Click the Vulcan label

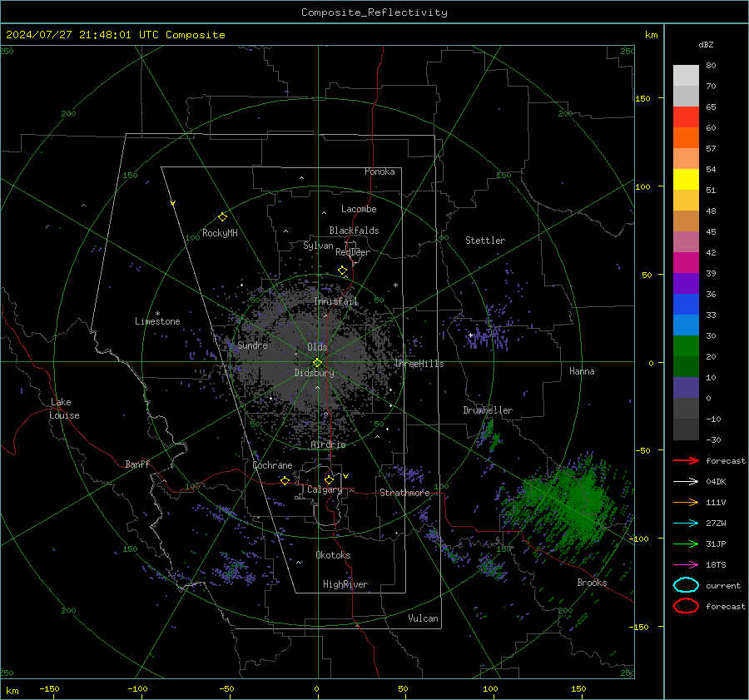[424, 618]
